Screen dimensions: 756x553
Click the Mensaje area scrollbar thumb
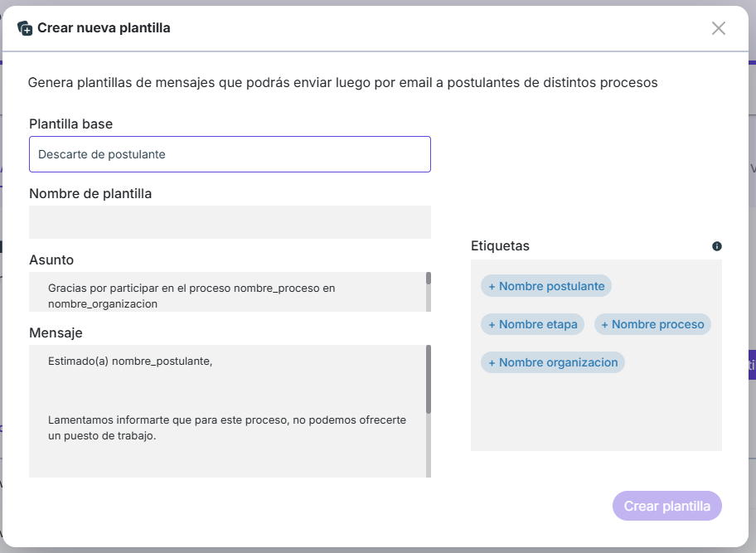click(429, 380)
